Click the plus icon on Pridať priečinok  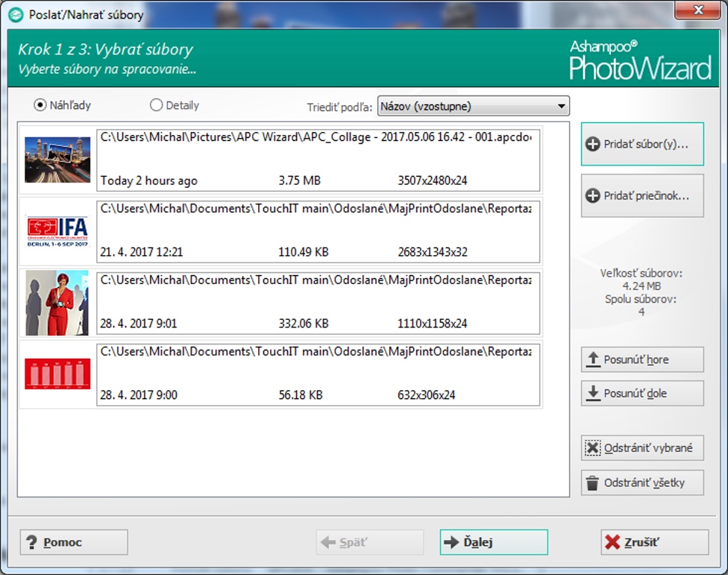click(x=593, y=196)
